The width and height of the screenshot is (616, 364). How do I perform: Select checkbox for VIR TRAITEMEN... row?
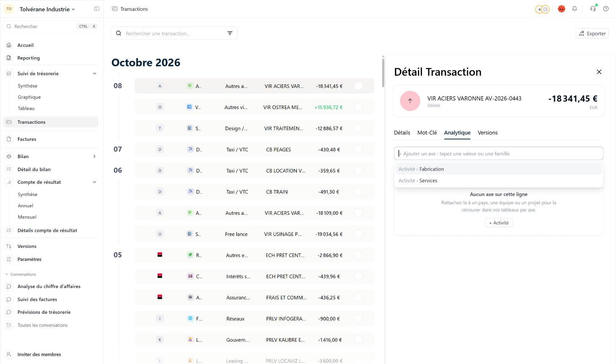[x=358, y=128]
